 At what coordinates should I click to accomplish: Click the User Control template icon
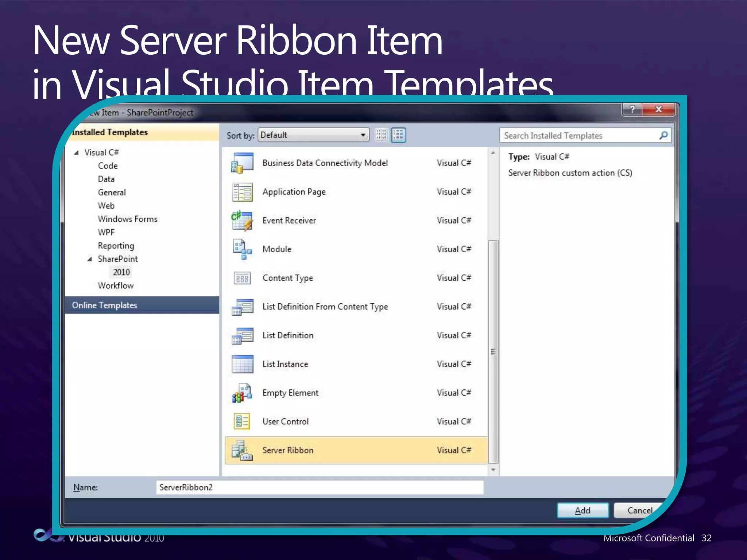click(242, 422)
